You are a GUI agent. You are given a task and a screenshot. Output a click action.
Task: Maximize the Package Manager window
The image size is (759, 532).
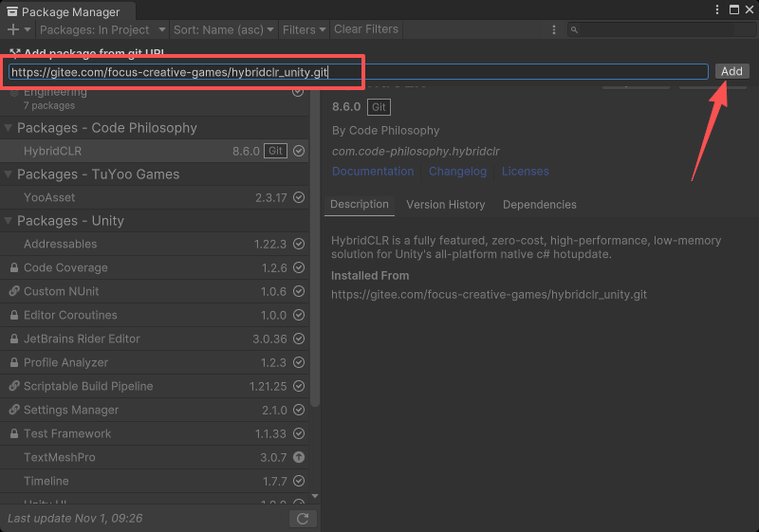click(x=734, y=9)
